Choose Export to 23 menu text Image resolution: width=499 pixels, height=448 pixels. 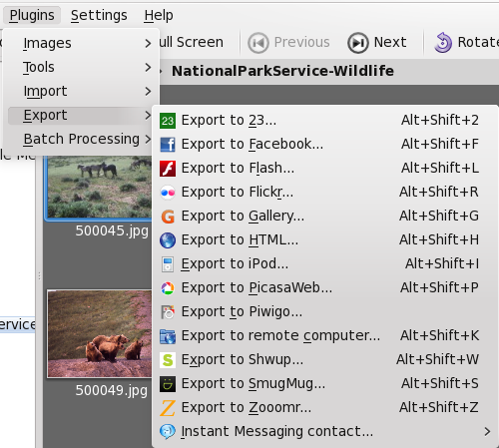(x=229, y=121)
